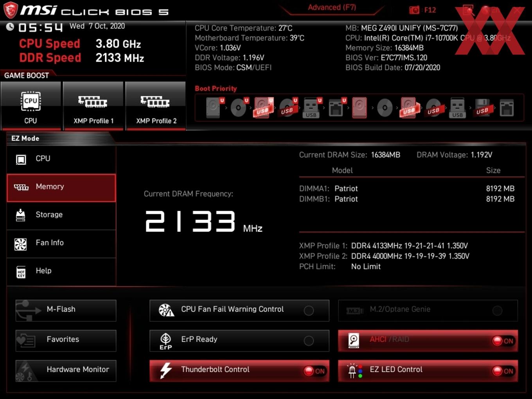Click the CPU Speed 3.80 GHz readout

[x=80, y=44]
